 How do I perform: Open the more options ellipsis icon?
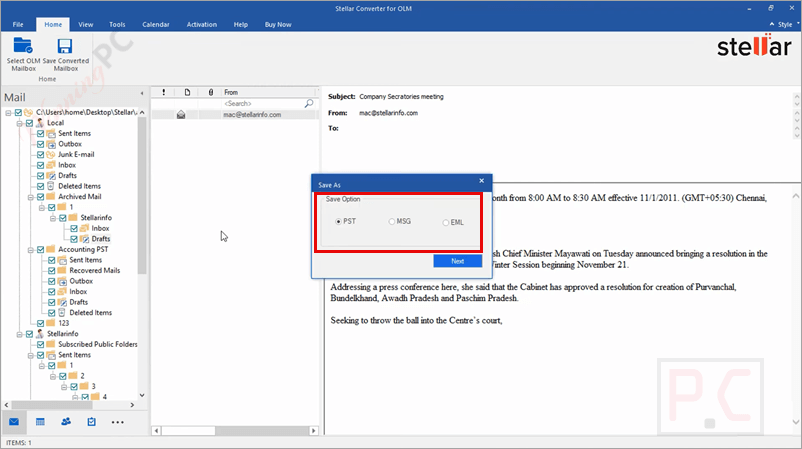[118, 422]
